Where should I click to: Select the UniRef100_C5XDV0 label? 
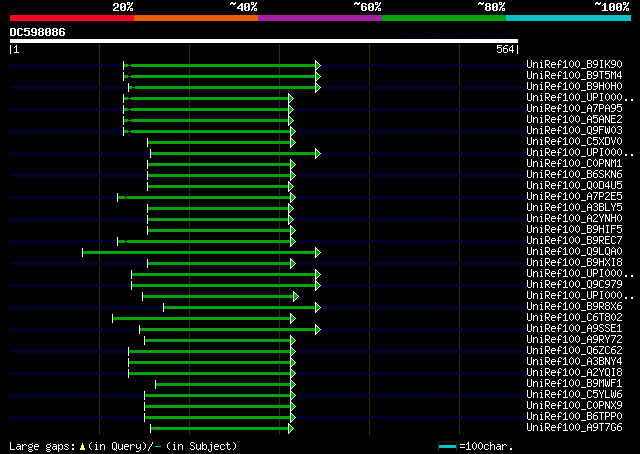tap(574, 142)
